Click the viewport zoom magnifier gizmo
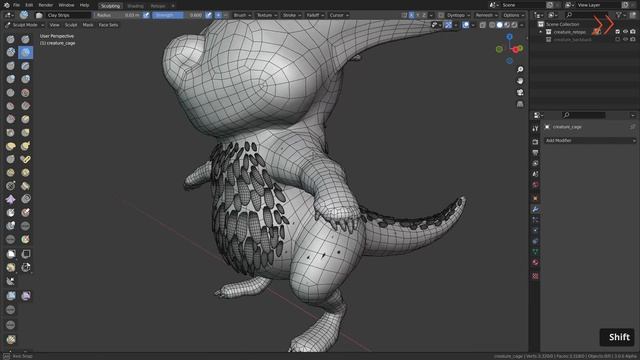Image resolution: width=640 pixels, height=360 pixels. 520,70
